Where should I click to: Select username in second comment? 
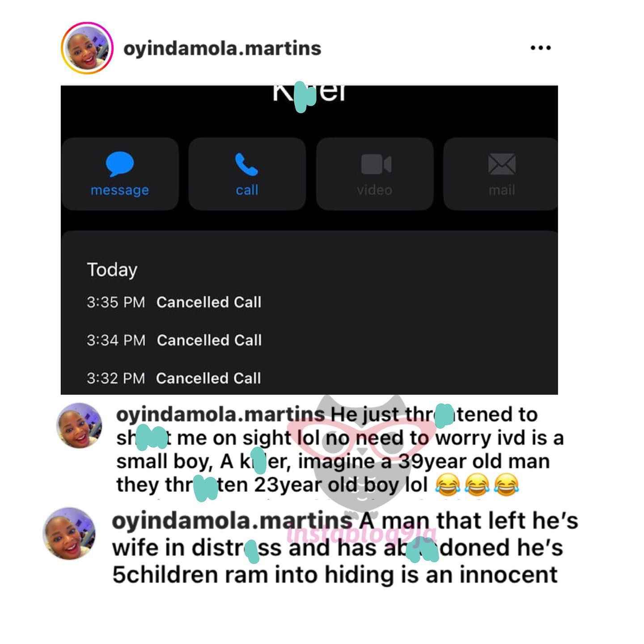[232, 521]
